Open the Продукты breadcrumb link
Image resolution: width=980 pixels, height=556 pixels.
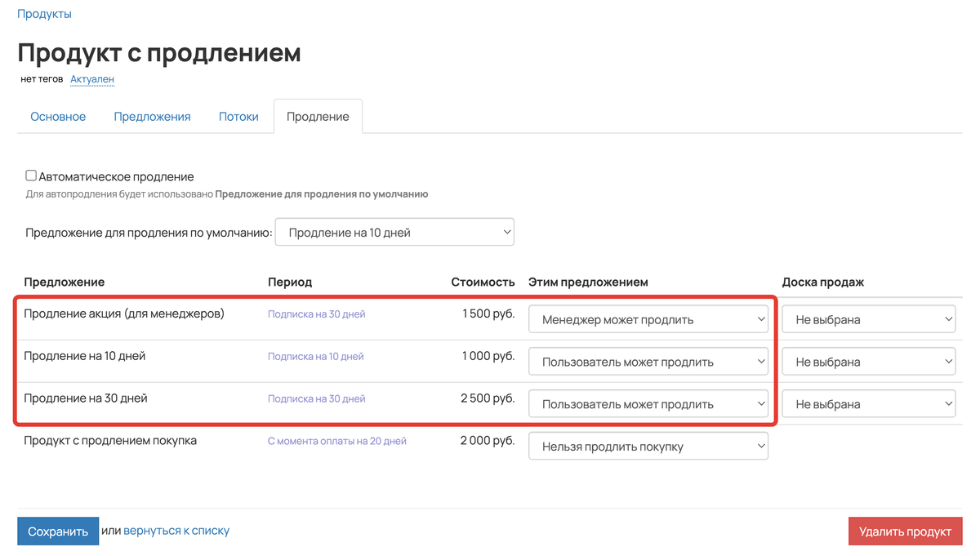click(44, 14)
